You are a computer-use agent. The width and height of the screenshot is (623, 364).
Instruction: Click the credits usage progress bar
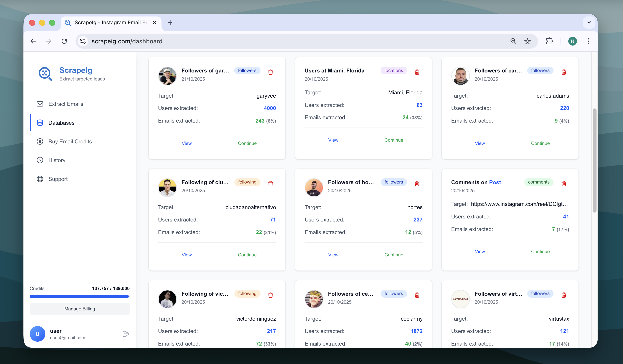tap(79, 296)
